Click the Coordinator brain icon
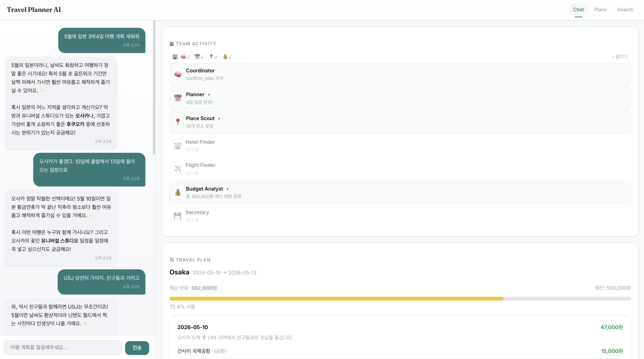Screen dimensions: 644x359 click(x=178, y=74)
